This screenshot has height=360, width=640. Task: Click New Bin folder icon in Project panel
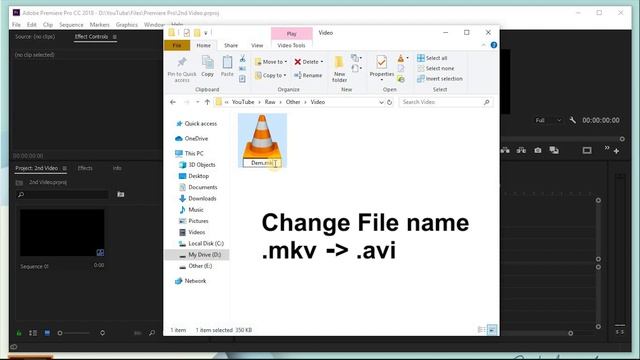pos(121,194)
